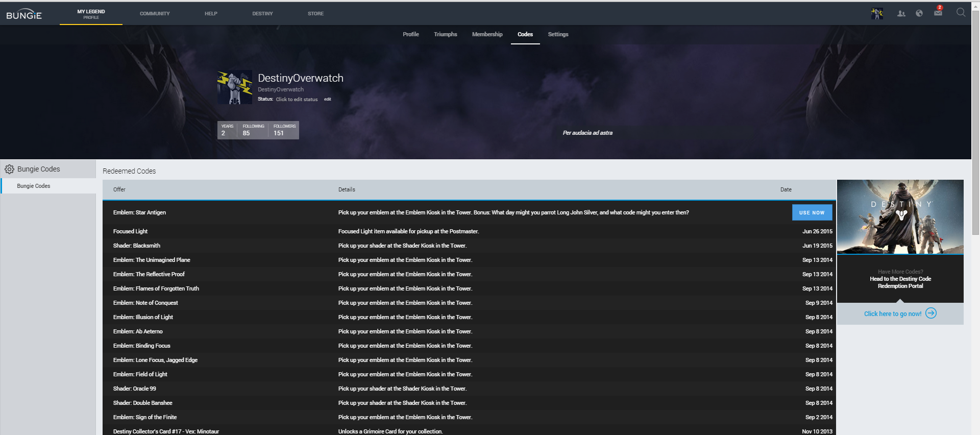Switch to the Membership tab
980x435 pixels.
487,34
